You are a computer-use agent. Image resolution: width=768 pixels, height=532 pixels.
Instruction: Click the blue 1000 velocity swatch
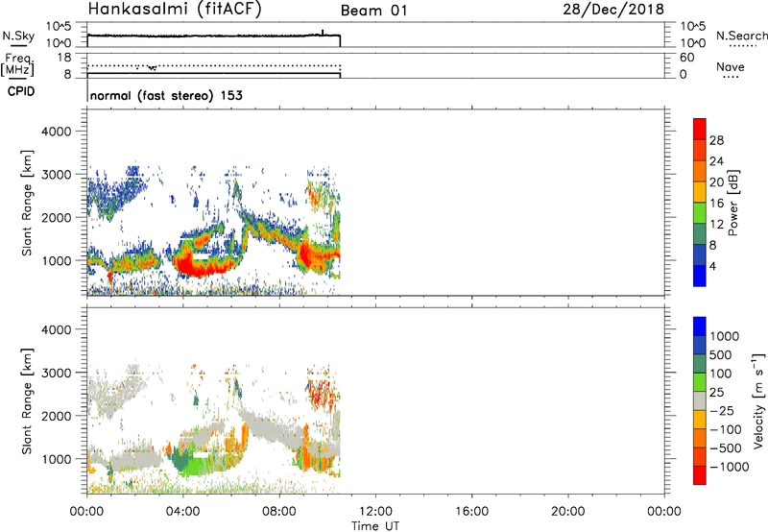(700, 326)
